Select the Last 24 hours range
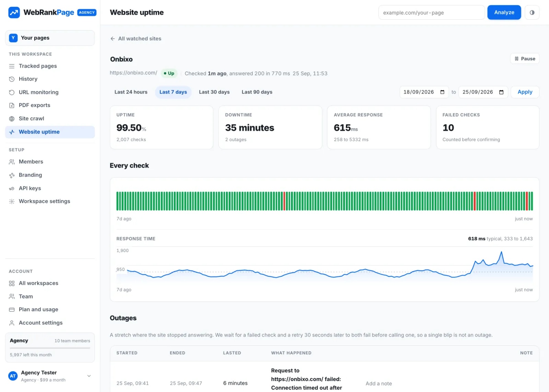Screen dimensions: 549x392 tap(131, 92)
